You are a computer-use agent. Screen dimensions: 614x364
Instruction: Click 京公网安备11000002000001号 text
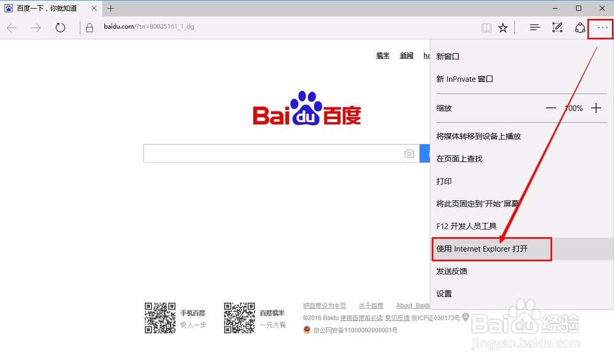coord(355,330)
